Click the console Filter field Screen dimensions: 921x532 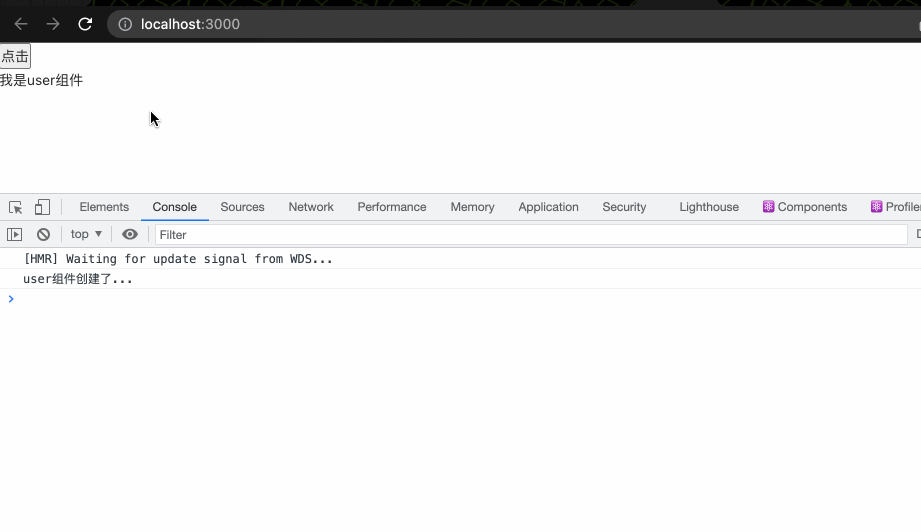tap(531, 235)
